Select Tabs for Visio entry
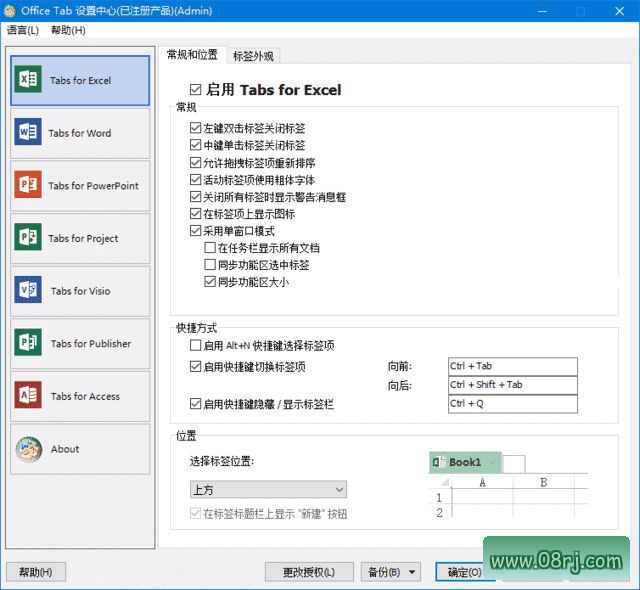640x590 pixels. (x=80, y=291)
